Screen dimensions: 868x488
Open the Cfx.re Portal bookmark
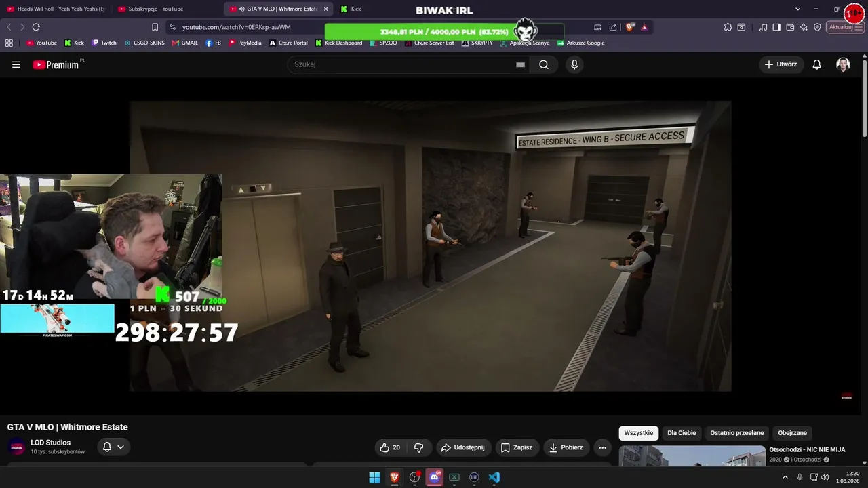288,43
